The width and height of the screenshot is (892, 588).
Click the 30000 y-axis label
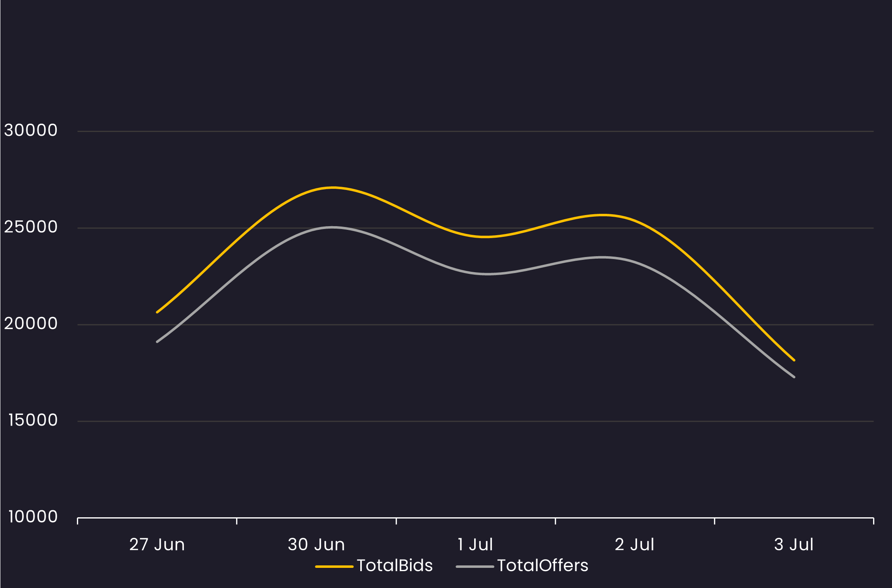pyautogui.click(x=31, y=130)
